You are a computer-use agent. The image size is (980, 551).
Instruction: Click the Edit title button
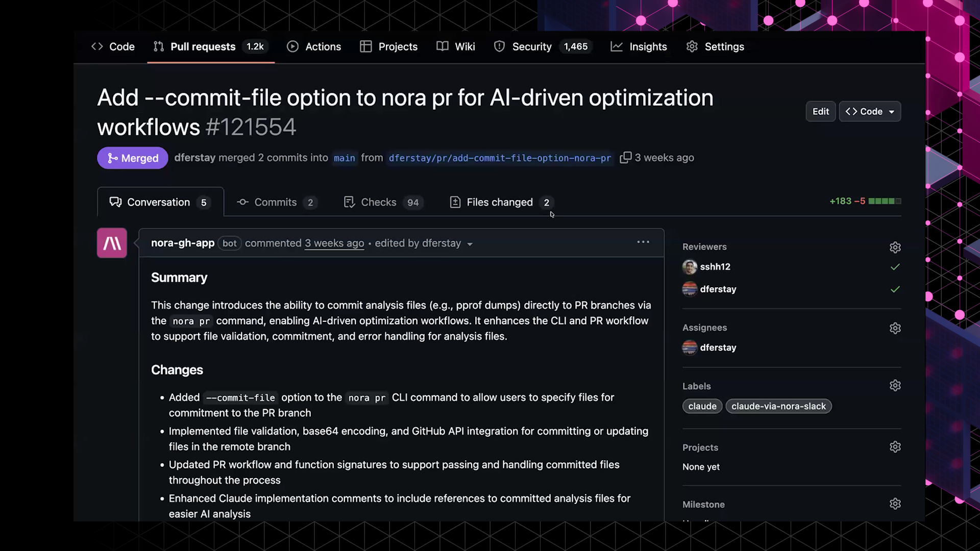click(820, 111)
